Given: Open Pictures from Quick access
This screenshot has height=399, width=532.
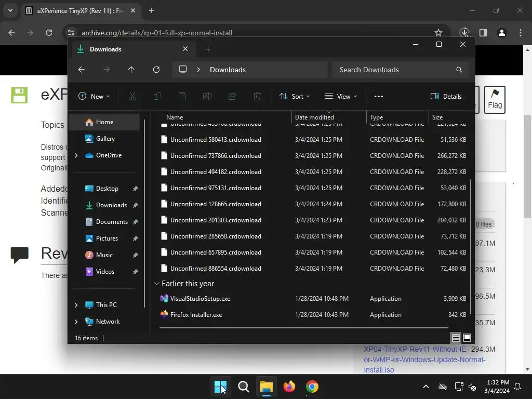Looking at the screenshot, I should (x=107, y=238).
